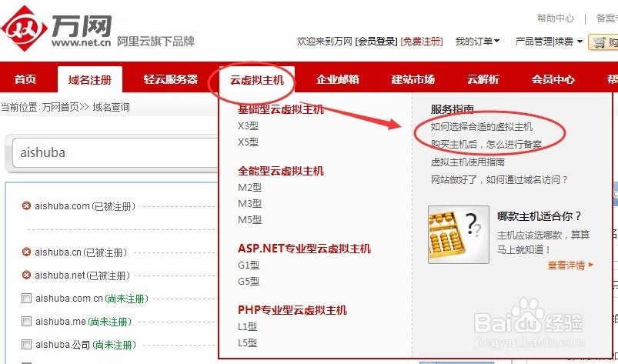Viewport: 618px width, 364px height.
Task: Select the G1型 host option
Action: click(249, 265)
